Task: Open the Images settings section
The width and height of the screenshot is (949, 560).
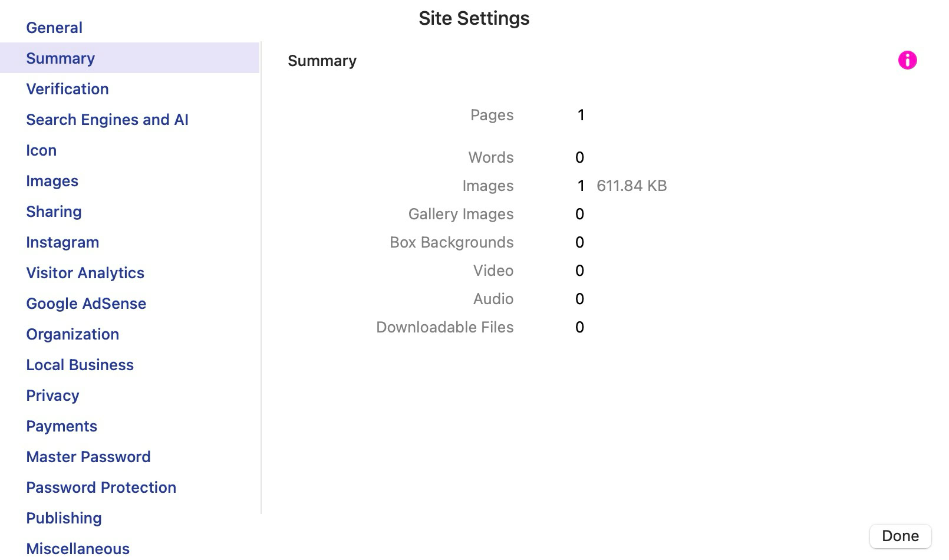Action: tap(52, 181)
